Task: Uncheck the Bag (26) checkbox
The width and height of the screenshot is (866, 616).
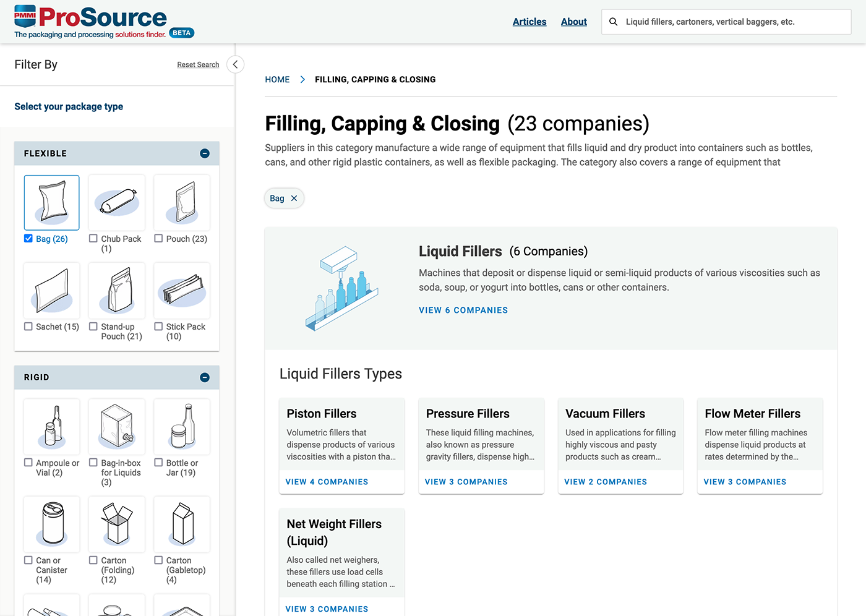Action: pyautogui.click(x=28, y=239)
